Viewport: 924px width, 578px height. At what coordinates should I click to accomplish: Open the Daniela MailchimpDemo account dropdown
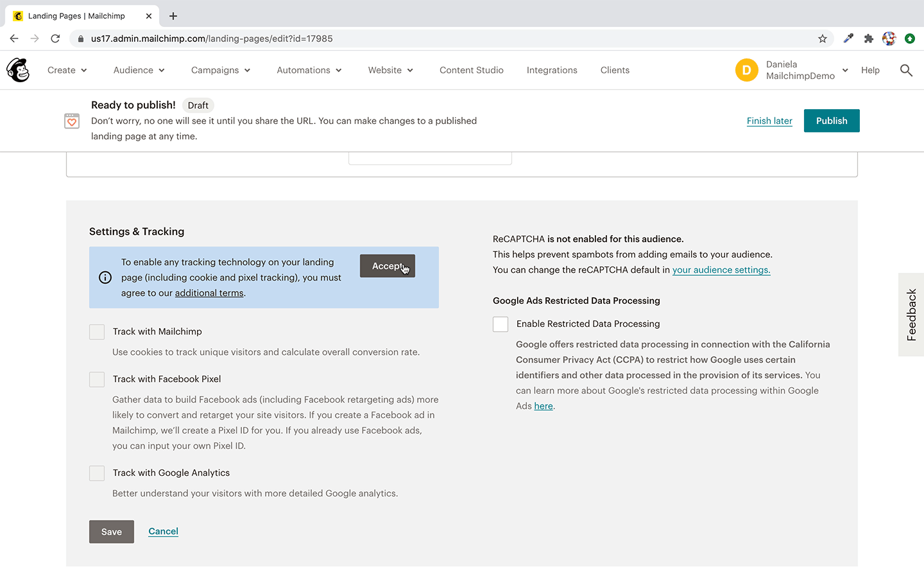807,70
